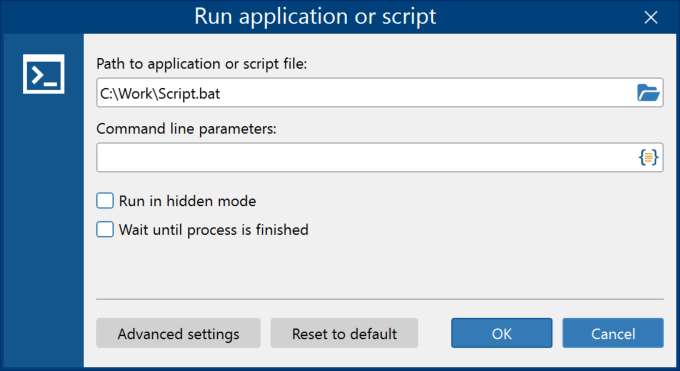This screenshot has width=680, height=371.
Task: Click the 'Wait until process is finished' label
Action: coord(213,230)
